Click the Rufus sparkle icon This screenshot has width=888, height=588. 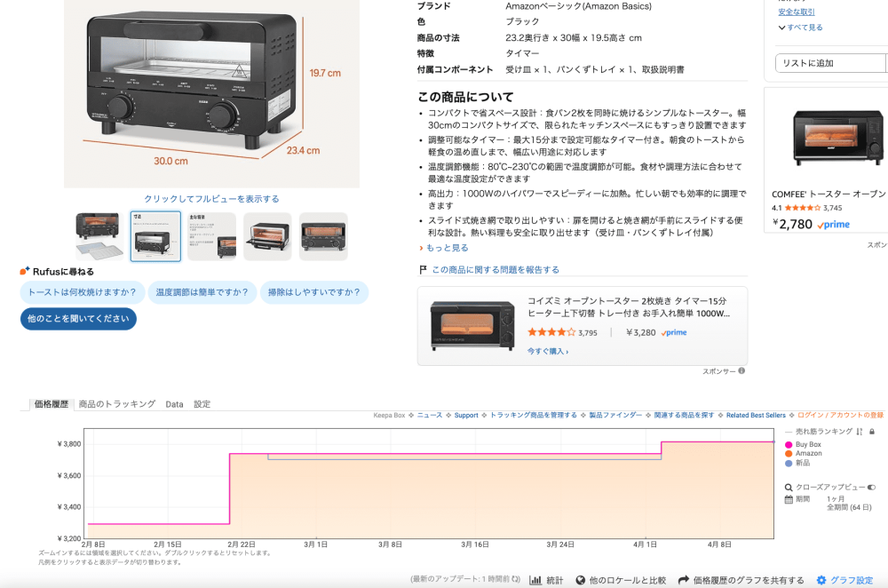point(25,271)
